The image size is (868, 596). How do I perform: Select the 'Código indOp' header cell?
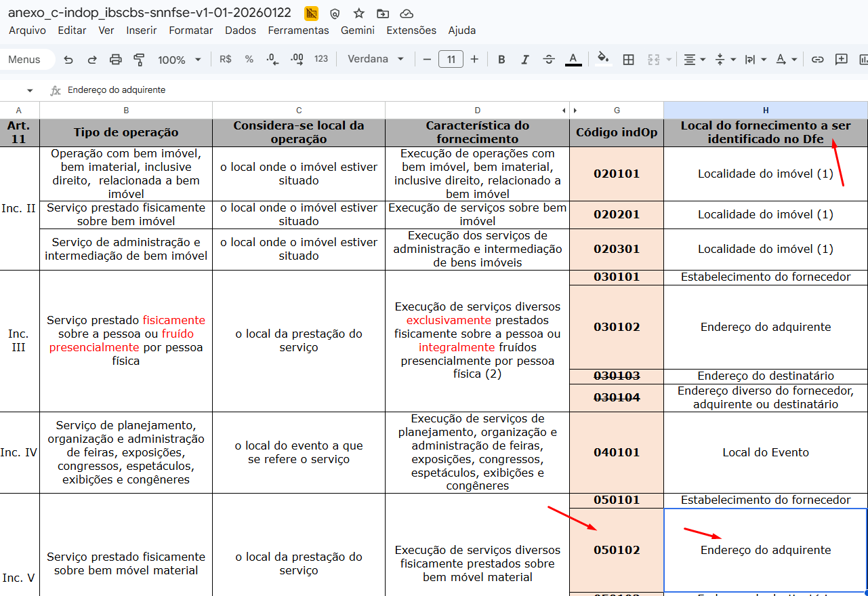617,133
